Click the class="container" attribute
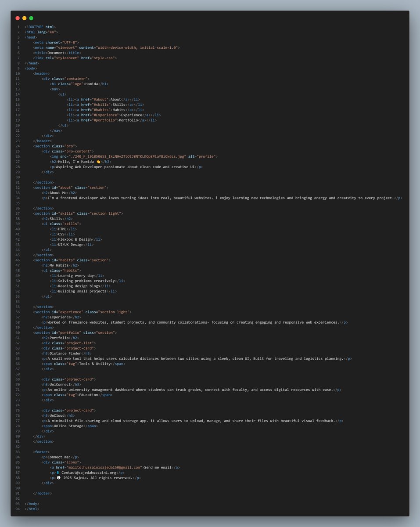The image size is (420, 527). click(x=70, y=79)
